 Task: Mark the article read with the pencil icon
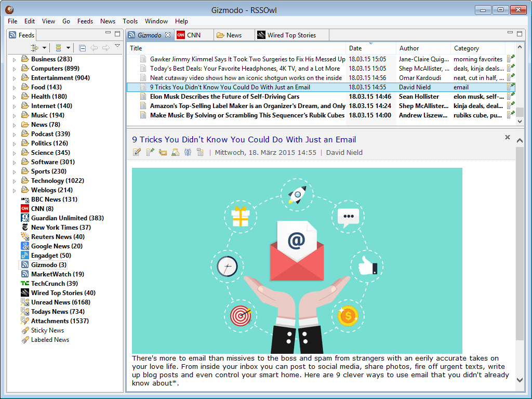coord(137,152)
